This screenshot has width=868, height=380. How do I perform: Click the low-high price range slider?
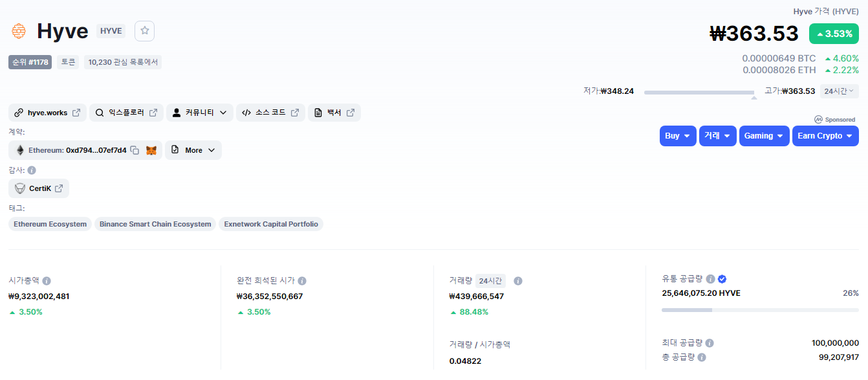(x=699, y=93)
